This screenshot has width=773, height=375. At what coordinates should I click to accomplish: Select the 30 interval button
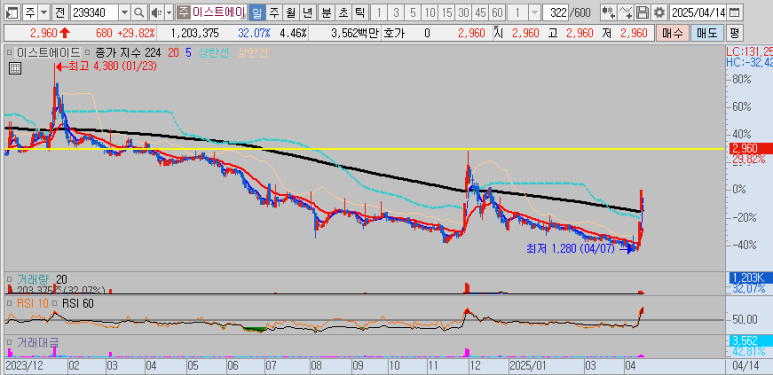point(464,12)
